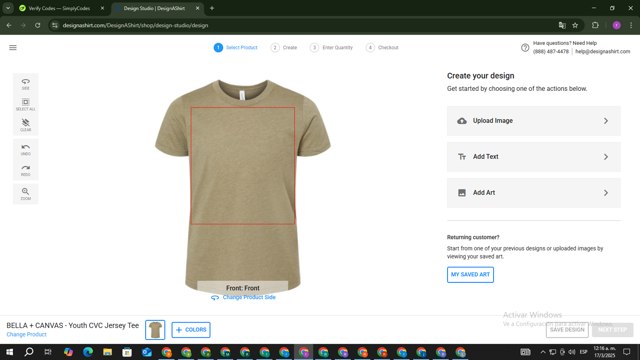Click the Add Text 'Tt' icon
The height and width of the screenshot is (360, 640).
pos(462,157)
